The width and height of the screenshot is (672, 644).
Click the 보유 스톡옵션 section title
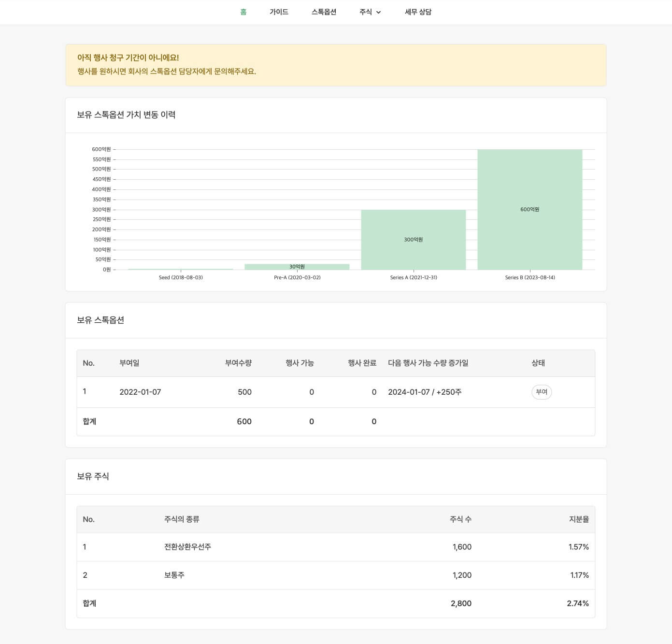coord(100,320)
